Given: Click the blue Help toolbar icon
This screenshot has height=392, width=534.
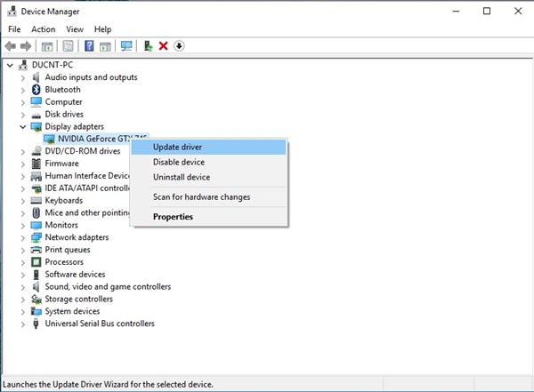Looking at the screenshot, I should click(x=89, y=46).
